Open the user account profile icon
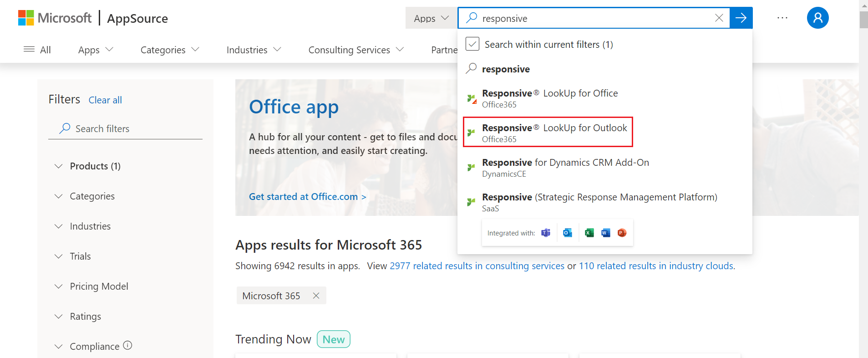Screen dimensions: 868x358 (817, 18)
